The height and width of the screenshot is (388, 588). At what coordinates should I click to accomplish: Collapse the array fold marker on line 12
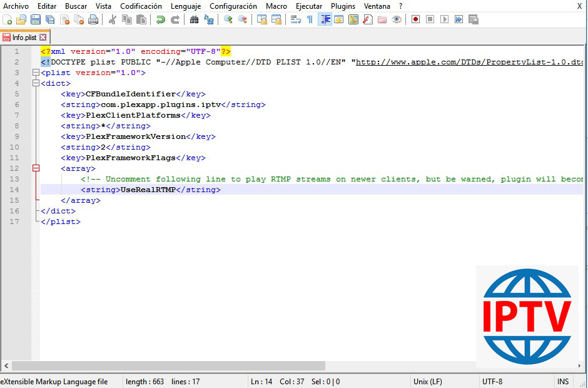click(x=36, y=168)
